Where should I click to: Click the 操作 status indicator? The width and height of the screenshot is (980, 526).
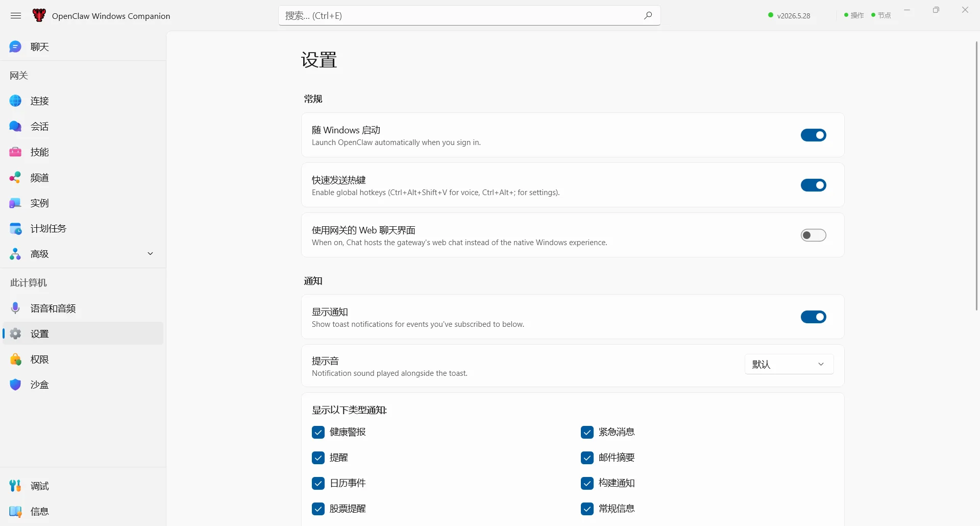tap(854, 15)
